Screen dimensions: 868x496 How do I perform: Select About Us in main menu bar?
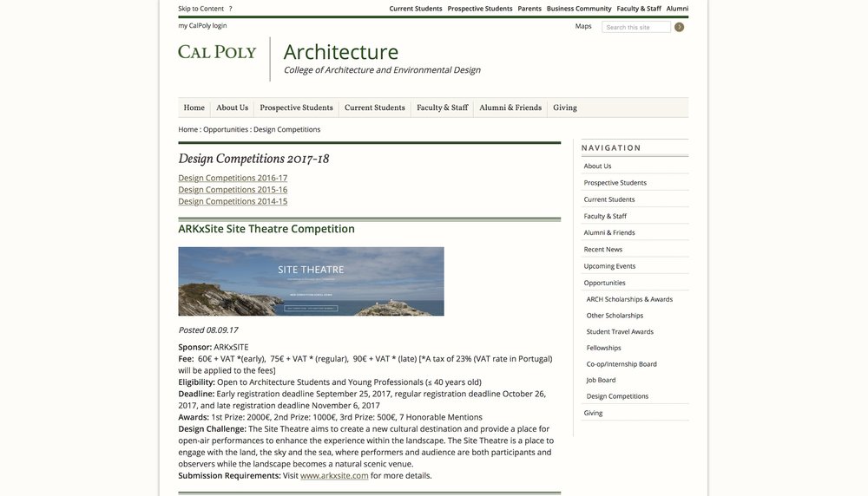232,108
